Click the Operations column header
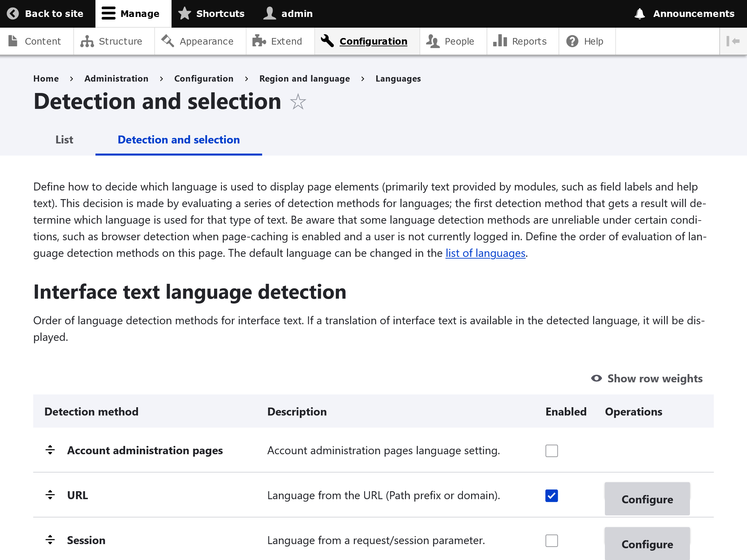This screenshot has width=747, height=560. coord(634,411)
